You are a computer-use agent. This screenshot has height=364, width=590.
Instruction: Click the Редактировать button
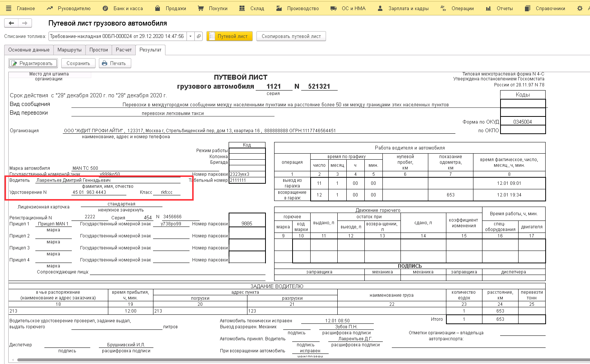coord(33,63)
